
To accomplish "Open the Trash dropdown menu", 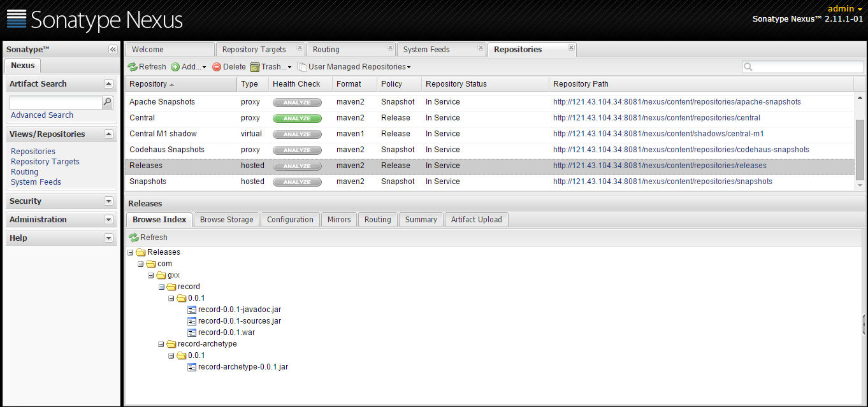I will coord(271,67).
